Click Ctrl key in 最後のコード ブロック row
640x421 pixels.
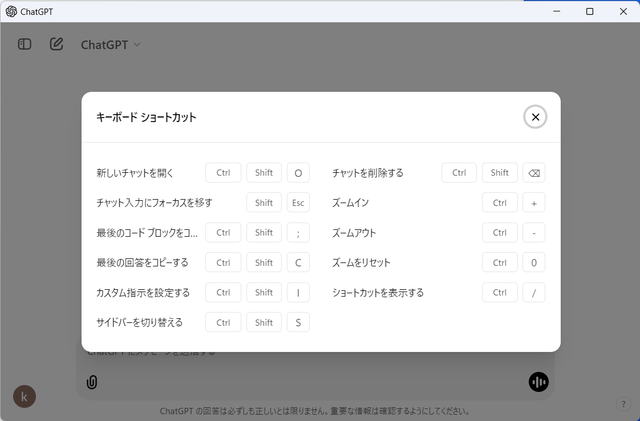(x=223, y=233)
